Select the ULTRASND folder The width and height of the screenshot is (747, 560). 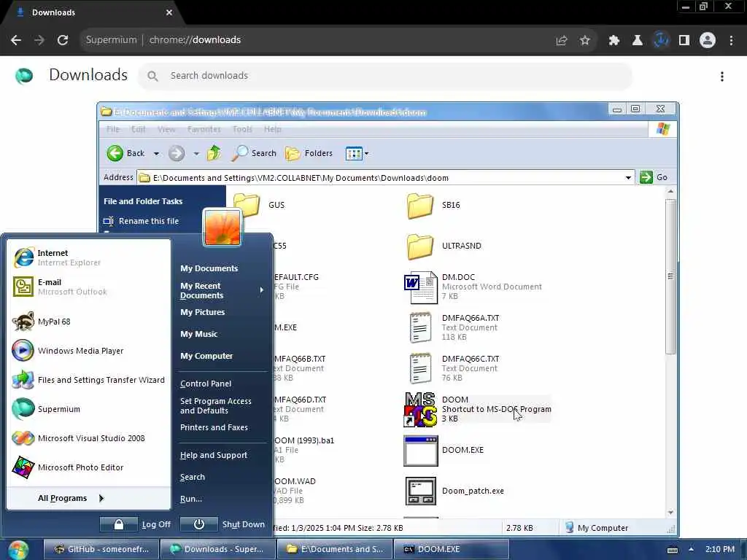pos(444,246)
